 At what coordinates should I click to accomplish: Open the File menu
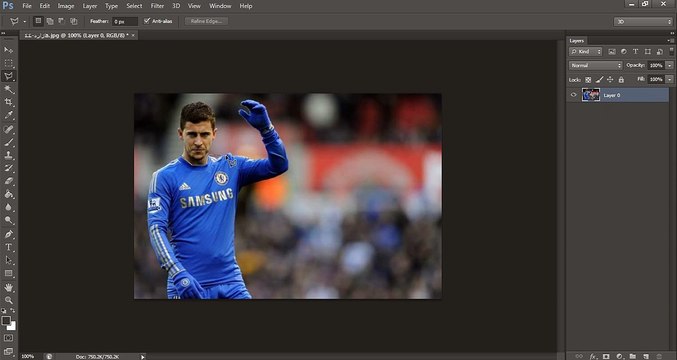(x=27, y=6)
